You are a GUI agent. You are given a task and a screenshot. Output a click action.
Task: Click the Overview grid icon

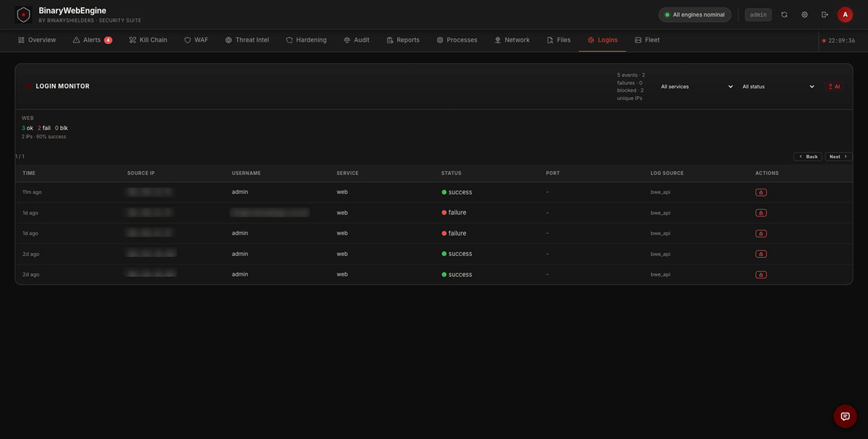click(21, 40)
